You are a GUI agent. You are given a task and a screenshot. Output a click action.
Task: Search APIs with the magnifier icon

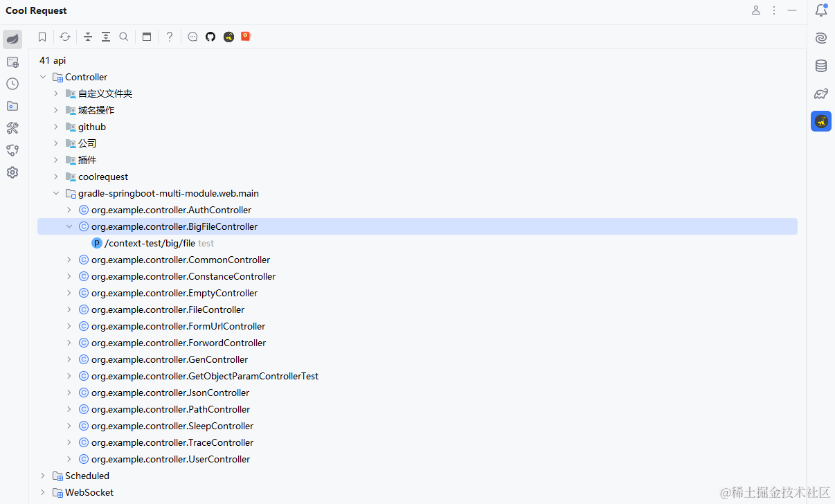[124, 37]
